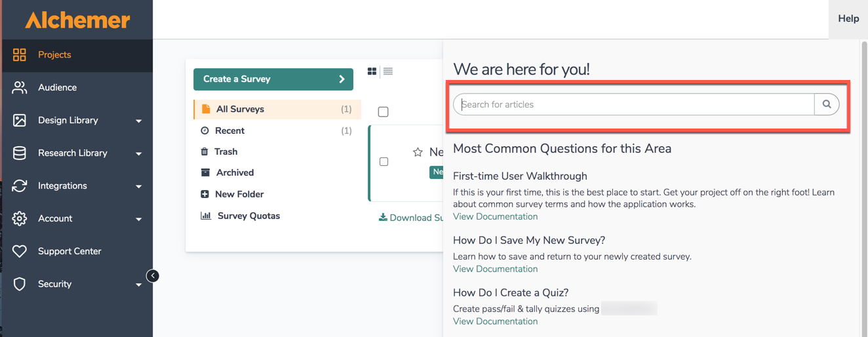The image size is (868, 337).
Task: Check the survey row checkbox
Action: [384, 161]
